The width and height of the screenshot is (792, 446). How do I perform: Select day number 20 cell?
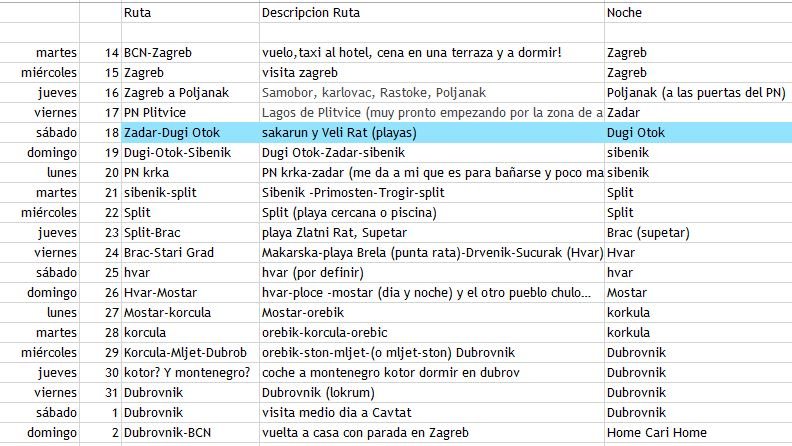(x=100, y=173)
